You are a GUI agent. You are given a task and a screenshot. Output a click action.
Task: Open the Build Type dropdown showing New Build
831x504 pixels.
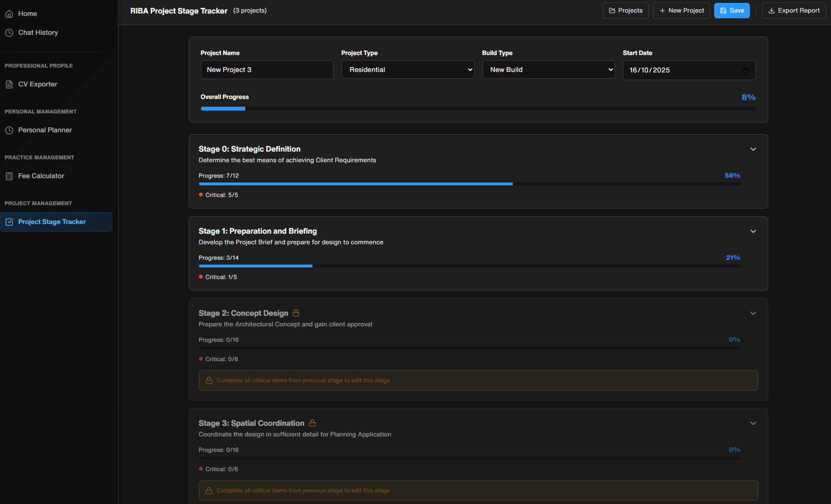pyautogui.click(x=548, y=70)
